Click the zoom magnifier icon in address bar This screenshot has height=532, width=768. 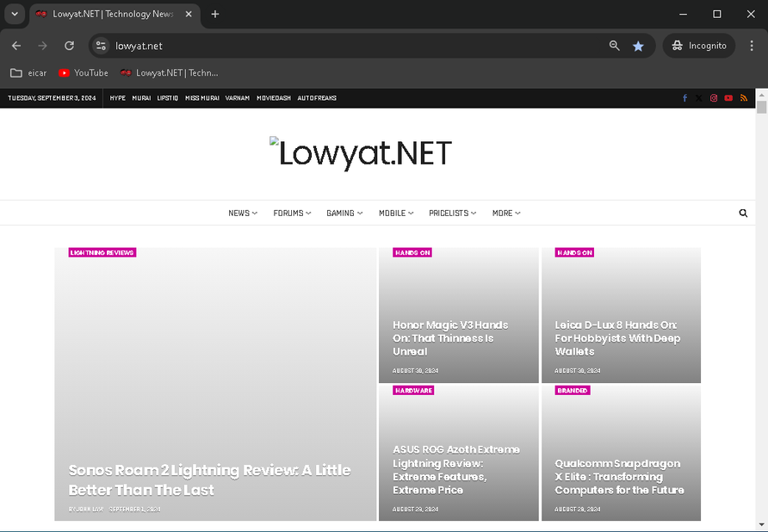tap(614, 46)
